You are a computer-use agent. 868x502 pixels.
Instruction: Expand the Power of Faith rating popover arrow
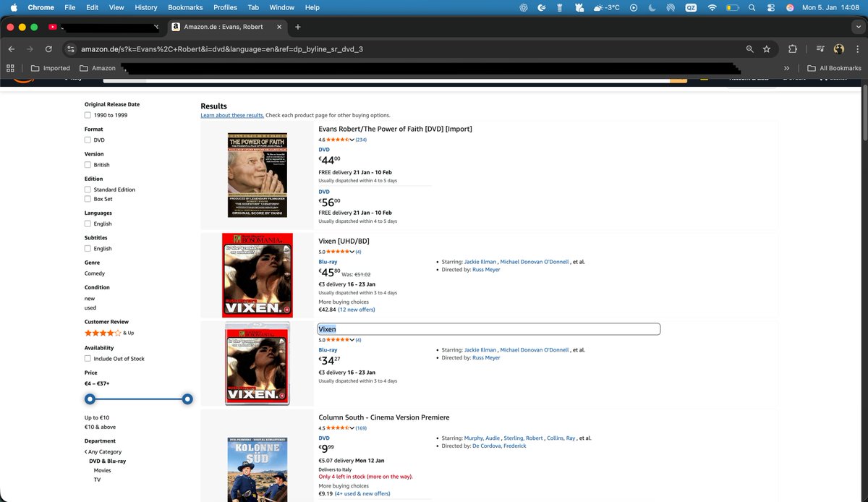coord(352,140)
